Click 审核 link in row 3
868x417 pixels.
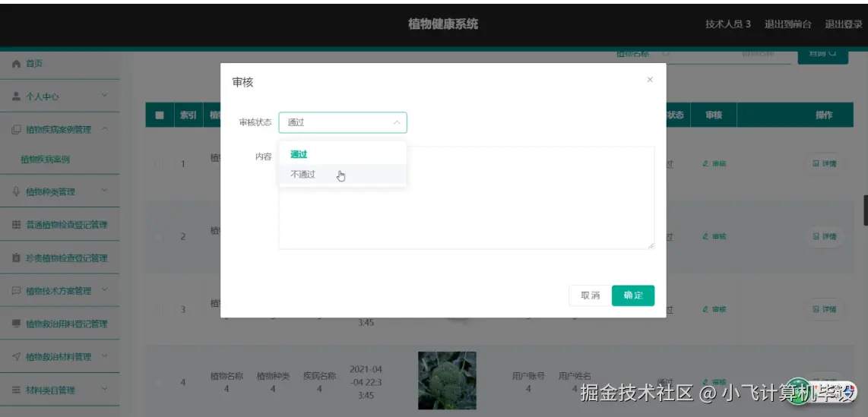click(714, 309)
